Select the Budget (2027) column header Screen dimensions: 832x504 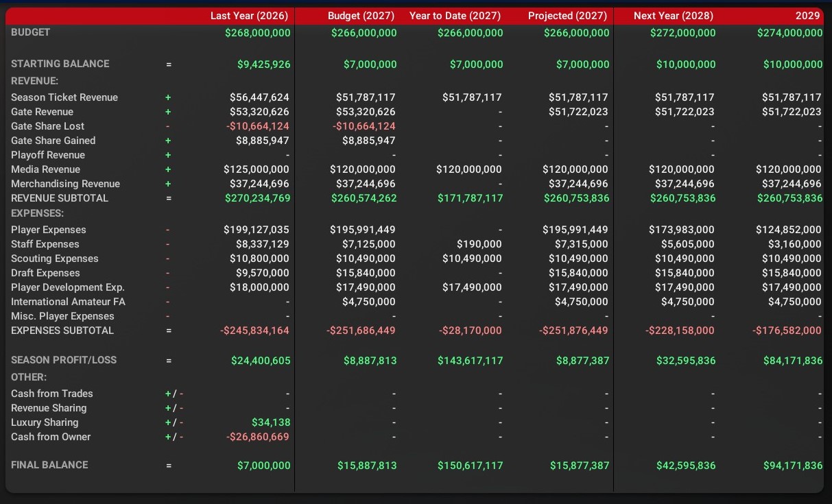pyautogui.click(x=362, y=15)
